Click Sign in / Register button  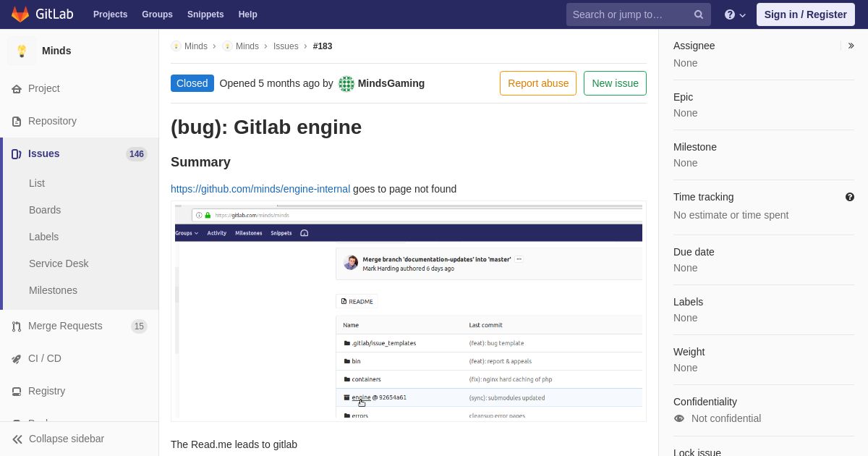(805, 14)
